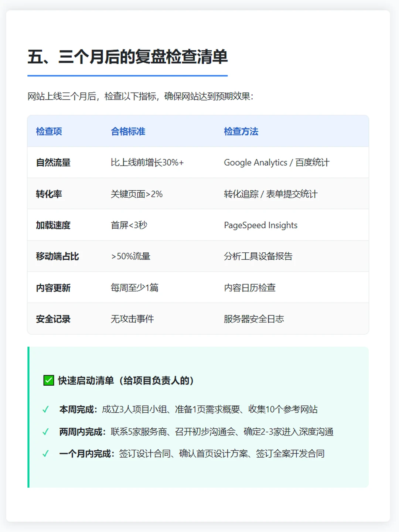Click the cell 内容日历检查

click(250, 288)
